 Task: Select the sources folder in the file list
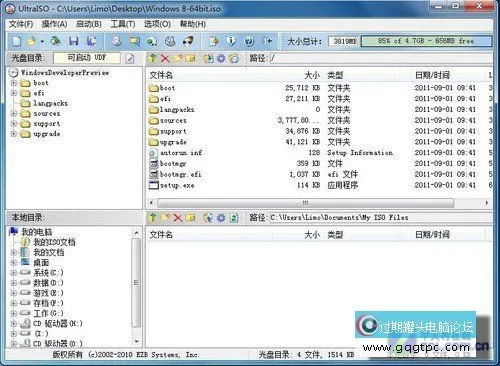[173, 120]
